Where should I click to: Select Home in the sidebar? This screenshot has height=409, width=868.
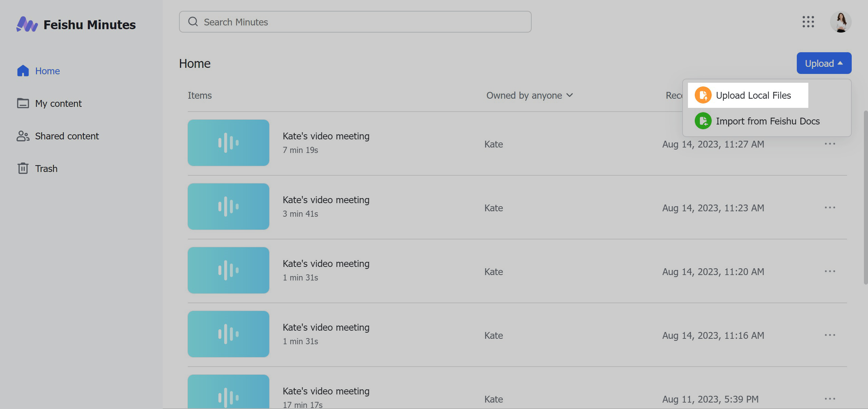tap(47, 71)
